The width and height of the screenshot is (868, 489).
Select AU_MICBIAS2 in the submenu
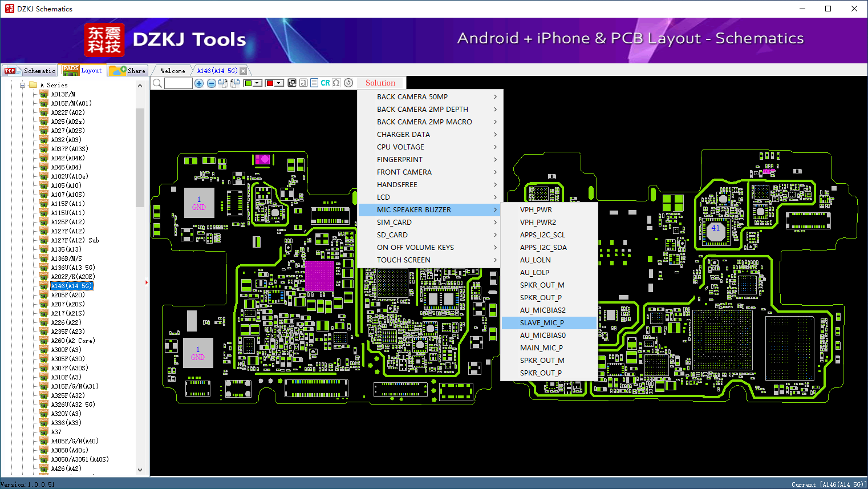coord(549,310)
